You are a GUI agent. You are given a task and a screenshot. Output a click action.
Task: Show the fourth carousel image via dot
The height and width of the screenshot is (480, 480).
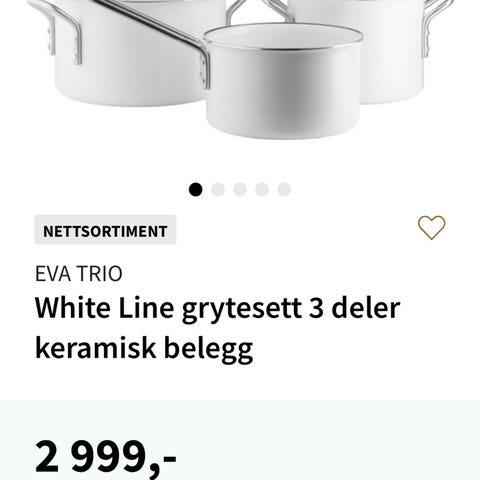pyautogui.click(x=262, y=190)
